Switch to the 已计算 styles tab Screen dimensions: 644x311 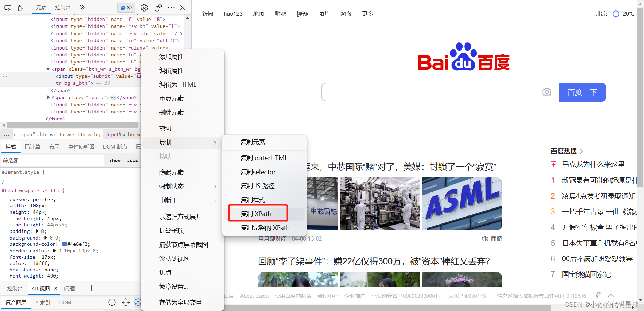pyautogui.click(x=33, y=147)
